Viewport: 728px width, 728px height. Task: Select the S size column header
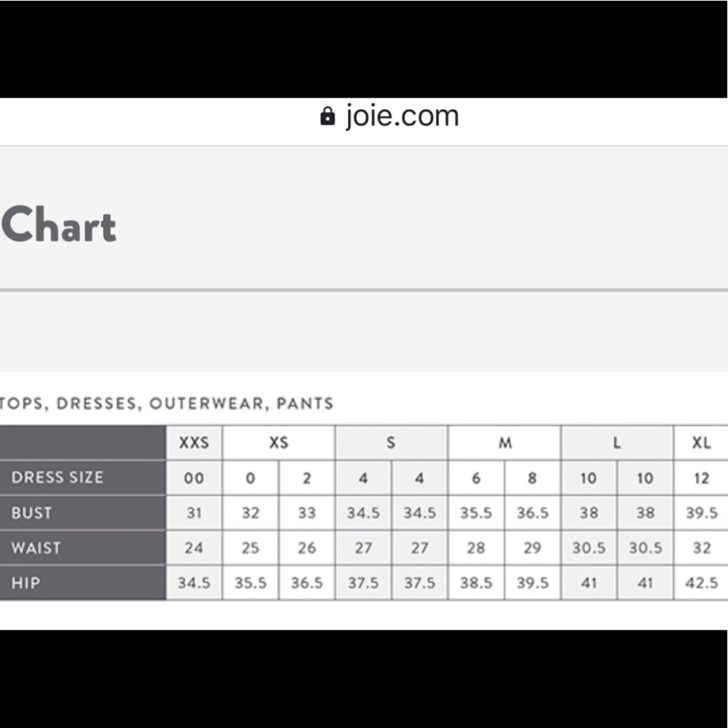[x=392, y=443]
